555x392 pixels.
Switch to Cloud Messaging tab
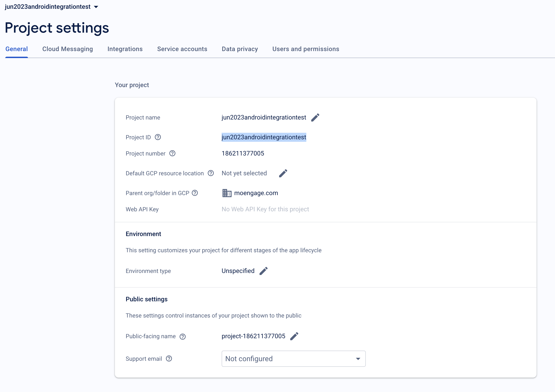pyautogui.click(x=67, y=49)
